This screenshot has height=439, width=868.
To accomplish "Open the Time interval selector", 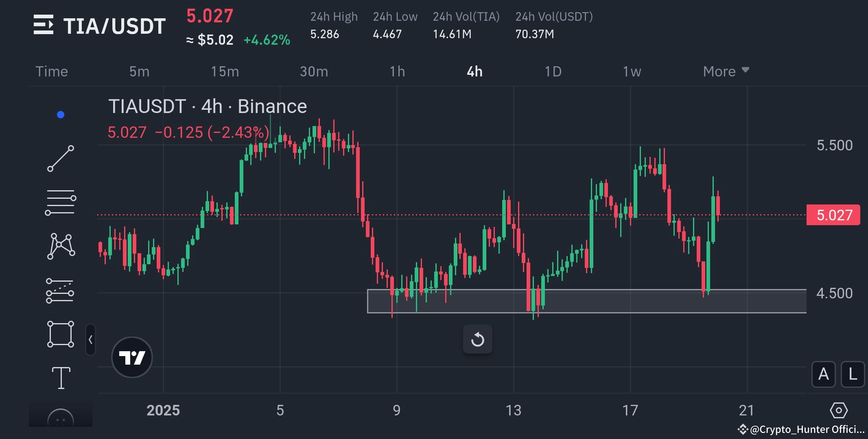I will pyautogui.click(x=51, y=71).
